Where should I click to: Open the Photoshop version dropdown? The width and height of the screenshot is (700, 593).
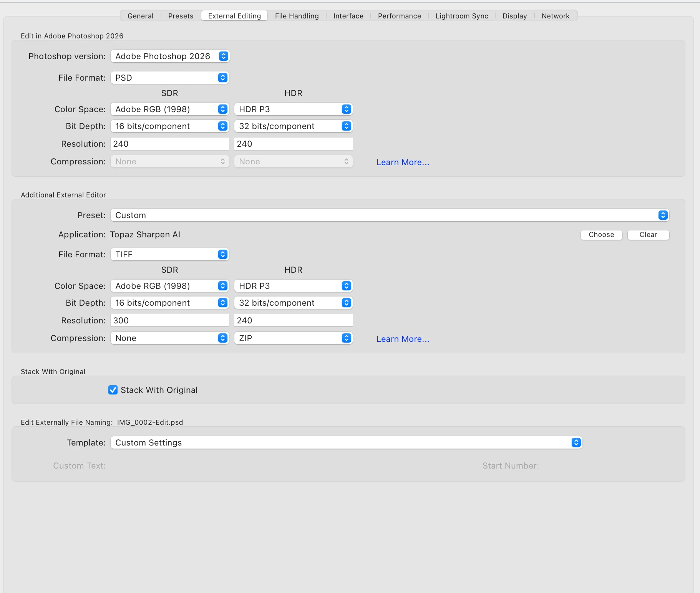click(x=170, y=56)
